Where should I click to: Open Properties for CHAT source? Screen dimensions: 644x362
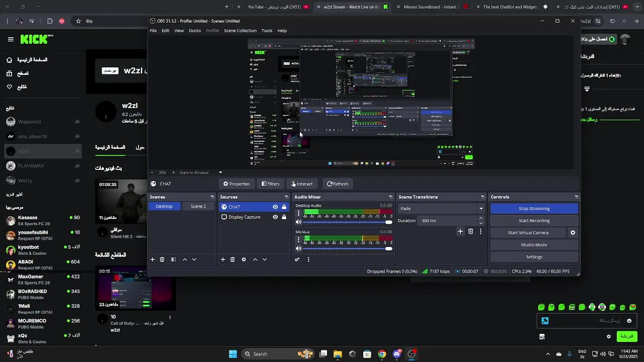pyautogui.click(x=236, y=184)
